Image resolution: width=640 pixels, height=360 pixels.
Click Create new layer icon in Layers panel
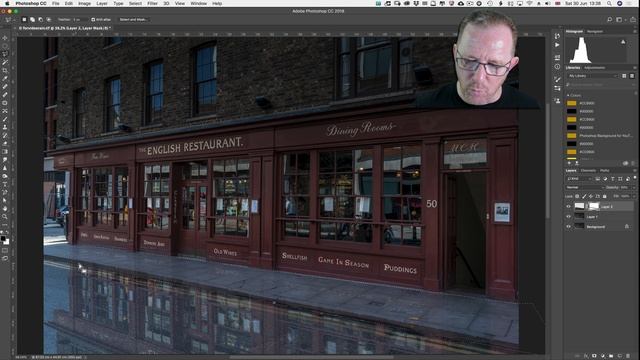[x=620, y=356]
